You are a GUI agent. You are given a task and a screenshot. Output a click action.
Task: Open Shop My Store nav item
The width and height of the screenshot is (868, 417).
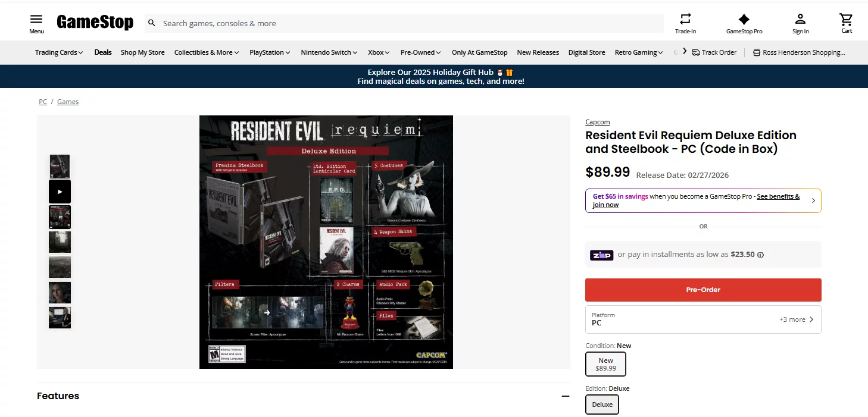[x=142, y=52]
